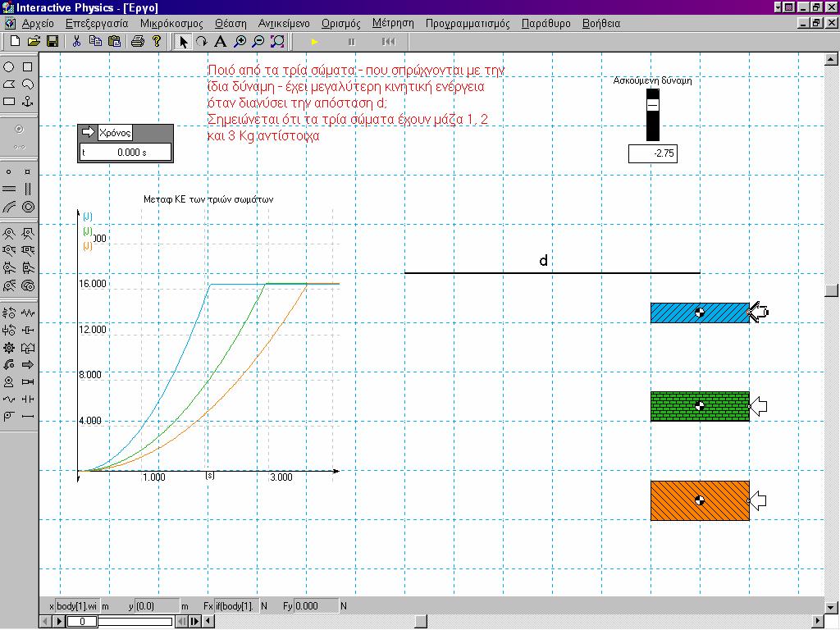Open the Μέτρηση menu
840x630 pixels.
(x=393, y=23)
